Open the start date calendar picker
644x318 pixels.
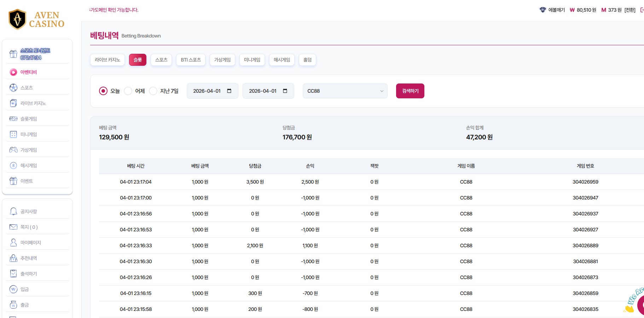[x=229, y=91]
